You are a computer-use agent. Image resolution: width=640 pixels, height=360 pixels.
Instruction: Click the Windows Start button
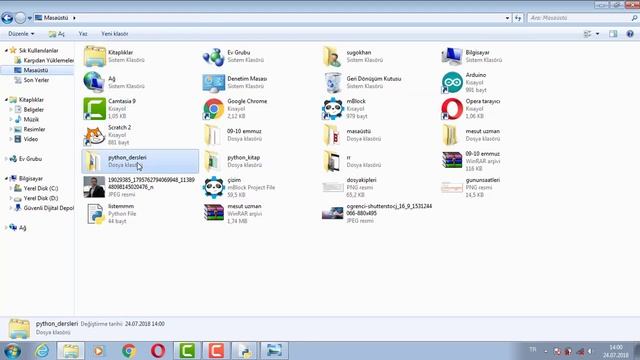pyautogui.click(x=12, y=351)
